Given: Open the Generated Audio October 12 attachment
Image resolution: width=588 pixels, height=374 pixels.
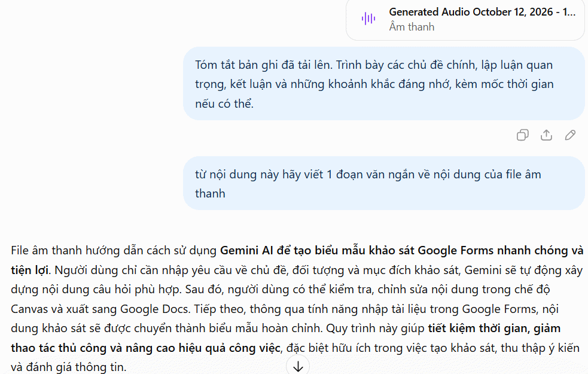Looking at the screenshot, I should point(465,20).
